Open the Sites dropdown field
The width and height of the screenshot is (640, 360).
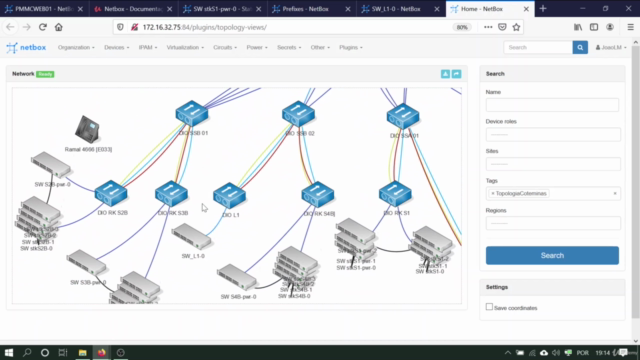coord(553,164)
